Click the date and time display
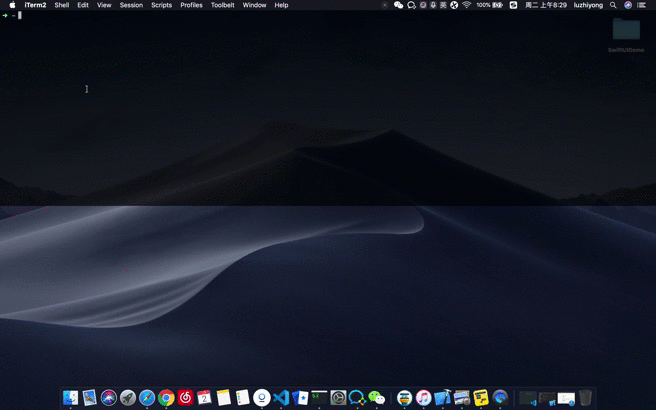 pyautogui.click(x=546, y=5)
